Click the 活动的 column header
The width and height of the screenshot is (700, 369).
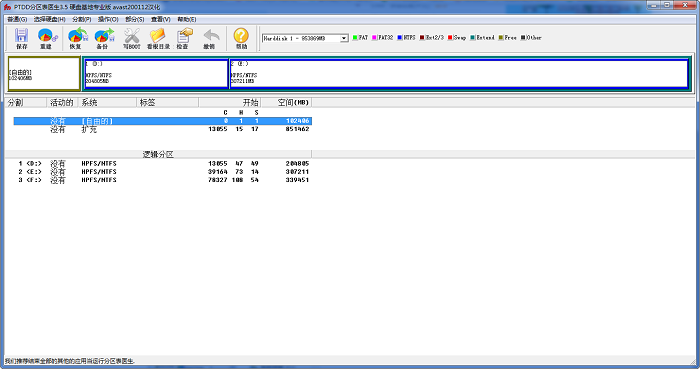pos(62,103)
